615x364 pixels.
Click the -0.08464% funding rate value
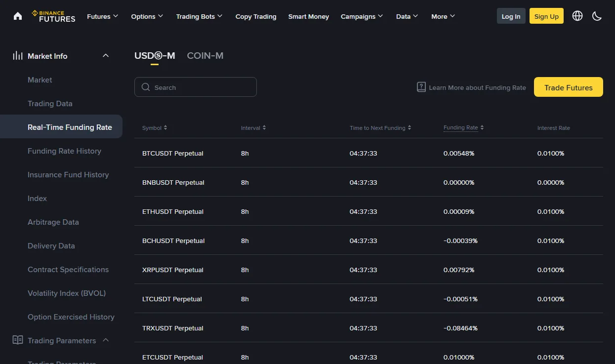tap(460, 328)
